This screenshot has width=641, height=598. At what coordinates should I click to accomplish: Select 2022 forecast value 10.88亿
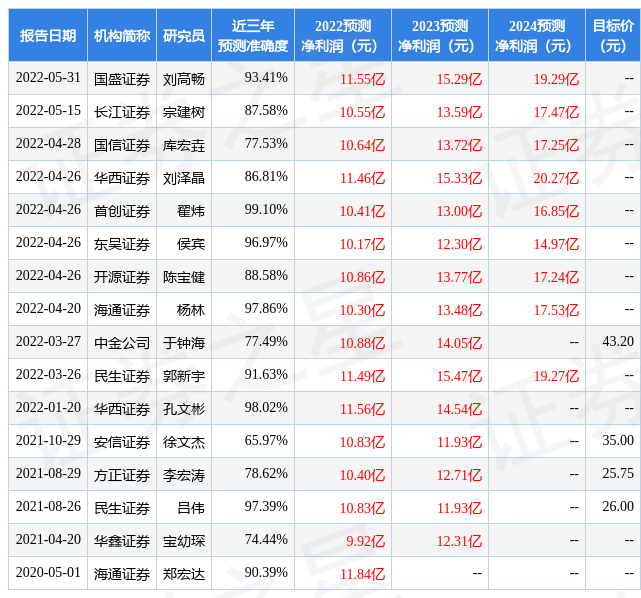click(363, 343)
